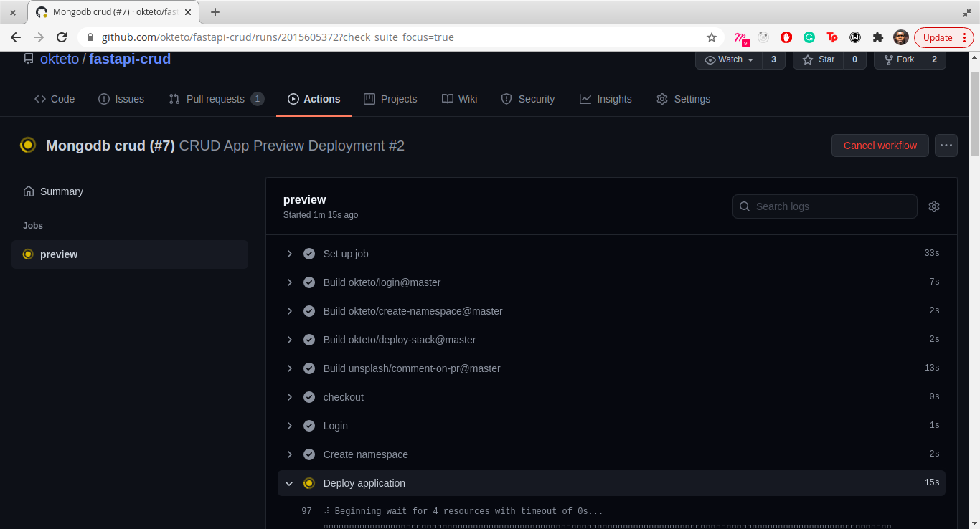980x529 pixels.
Task: Open repository Settings tab
Action: pyautogui.click(x=684, y=99)
